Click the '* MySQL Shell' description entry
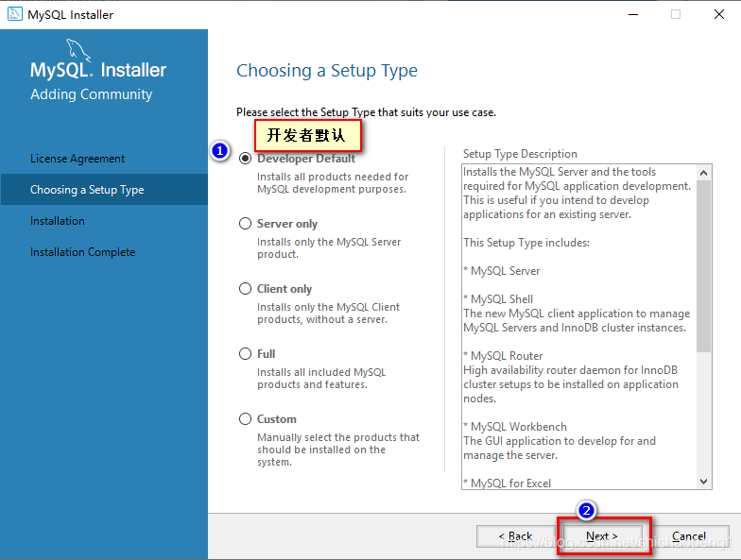Image resolution: width=741 pixels, height=560 pixels. pos(498,299)
